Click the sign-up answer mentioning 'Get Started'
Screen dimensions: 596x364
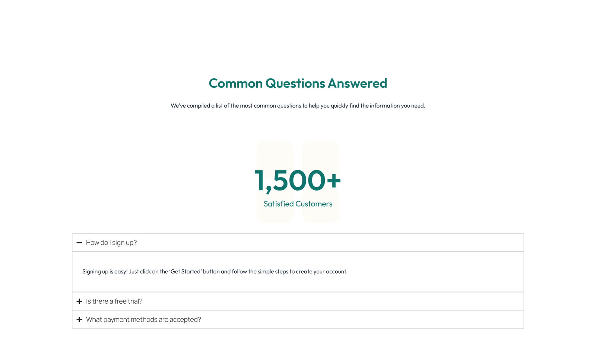(215, 271)
